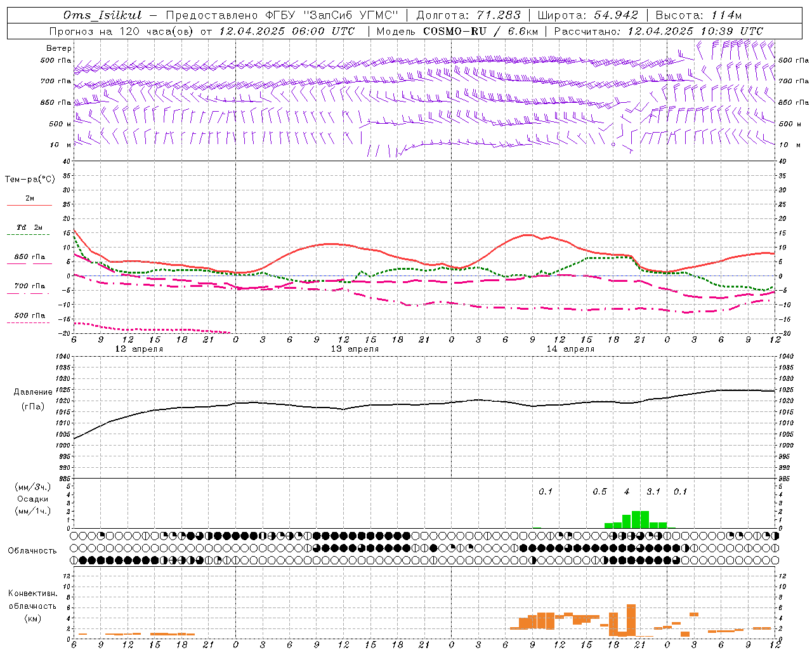Click the Конвективн. convective cloud label
Screen dimensions: 812x650
(x=32, y=594)
